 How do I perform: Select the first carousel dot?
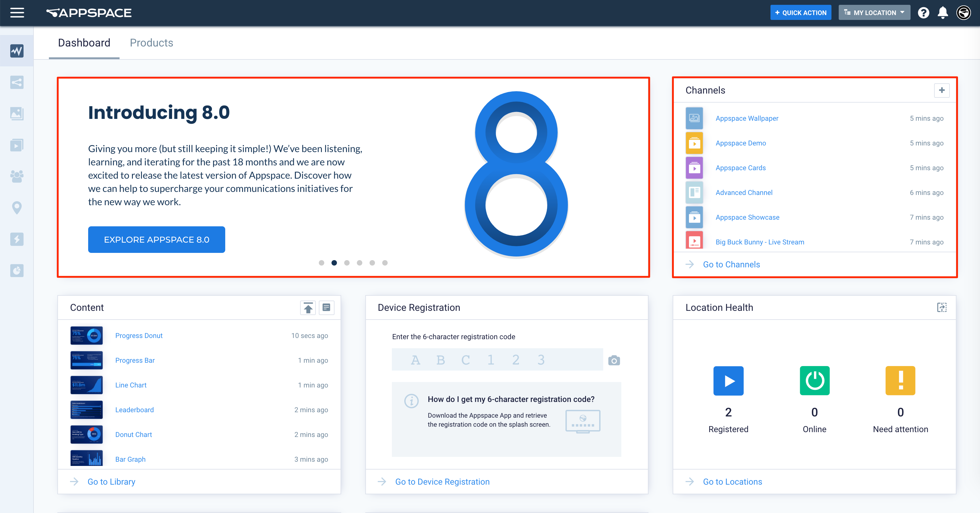click(x=322, y=263)
